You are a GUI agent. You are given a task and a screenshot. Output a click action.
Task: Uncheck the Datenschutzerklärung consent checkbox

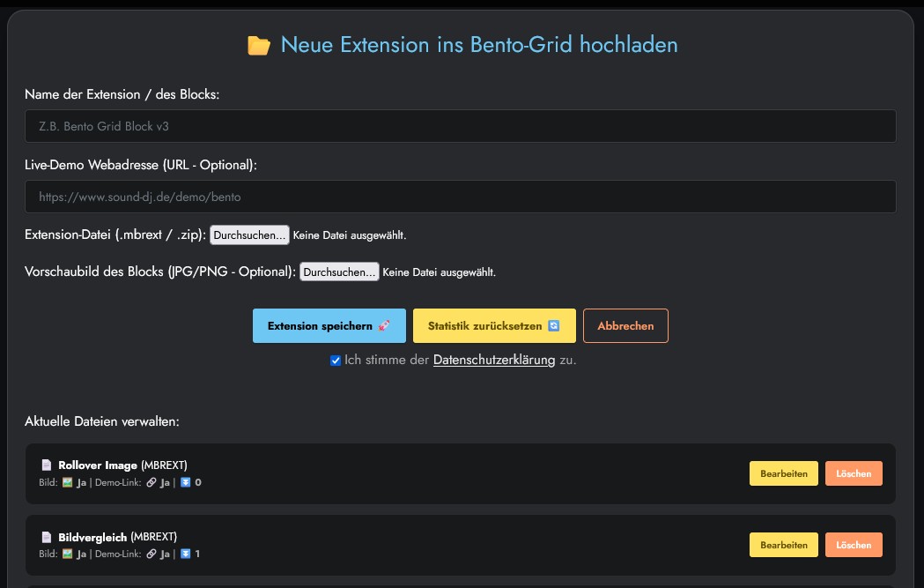(x=336, y=361)
